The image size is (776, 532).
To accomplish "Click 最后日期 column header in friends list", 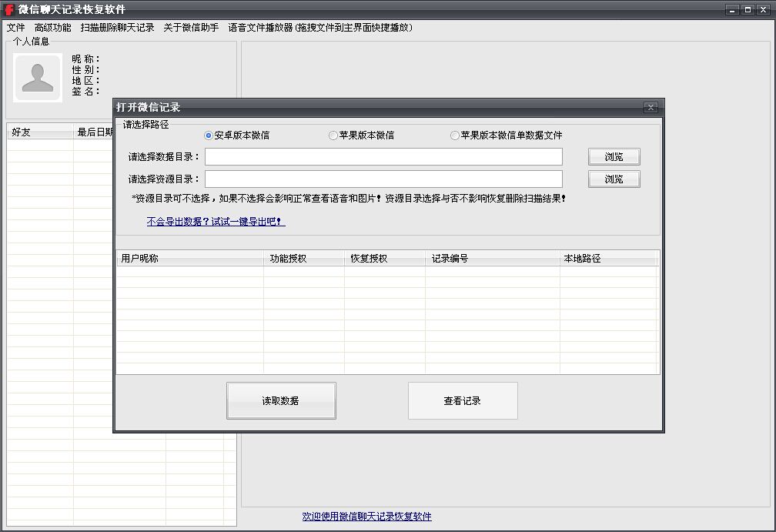I will point(94,132).
